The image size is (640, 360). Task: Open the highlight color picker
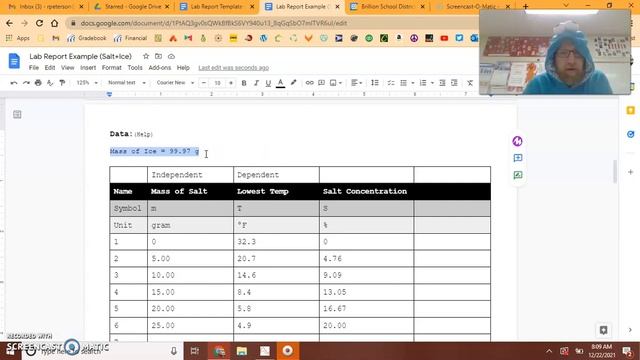coord(293,83)
